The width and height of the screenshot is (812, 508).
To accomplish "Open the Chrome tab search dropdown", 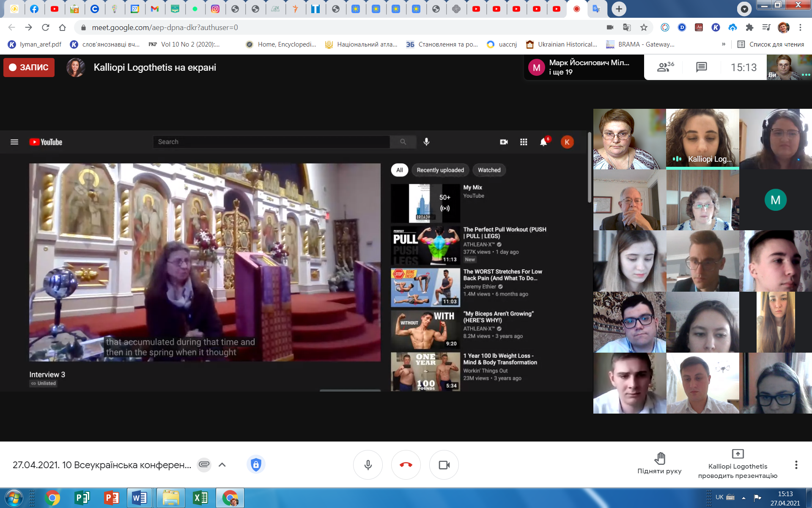I will [x=744, y=8].
